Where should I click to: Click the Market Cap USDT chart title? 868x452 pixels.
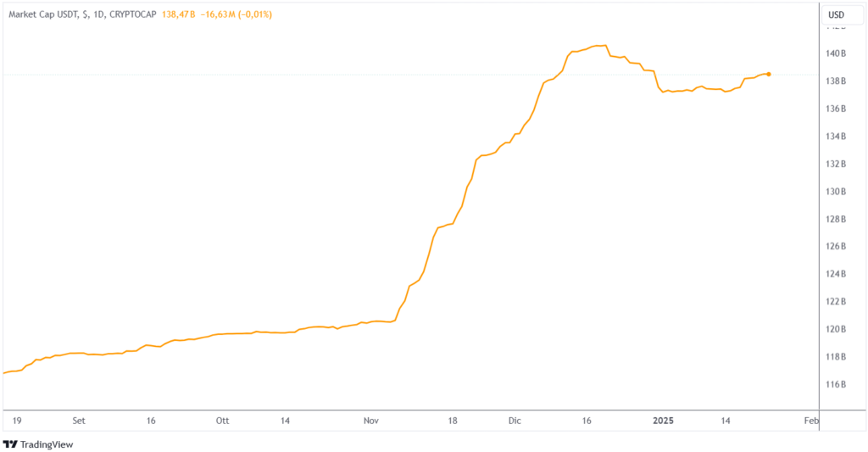tap(82, 14)
